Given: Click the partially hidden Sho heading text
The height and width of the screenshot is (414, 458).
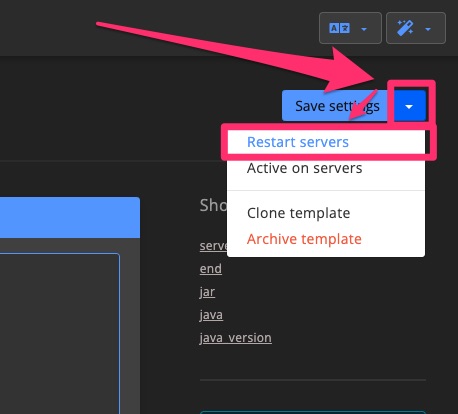Looking at the screenshot, I should [213, 205].
